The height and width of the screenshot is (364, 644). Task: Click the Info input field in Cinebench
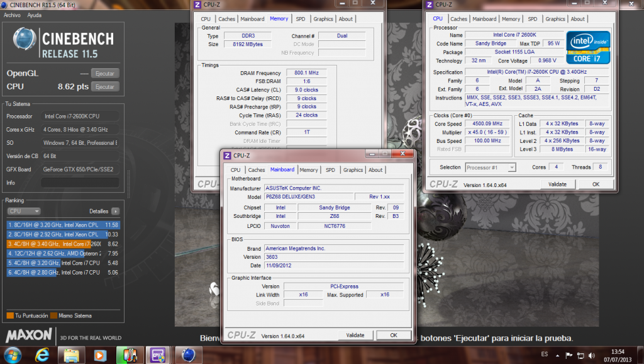pos(80,183)
